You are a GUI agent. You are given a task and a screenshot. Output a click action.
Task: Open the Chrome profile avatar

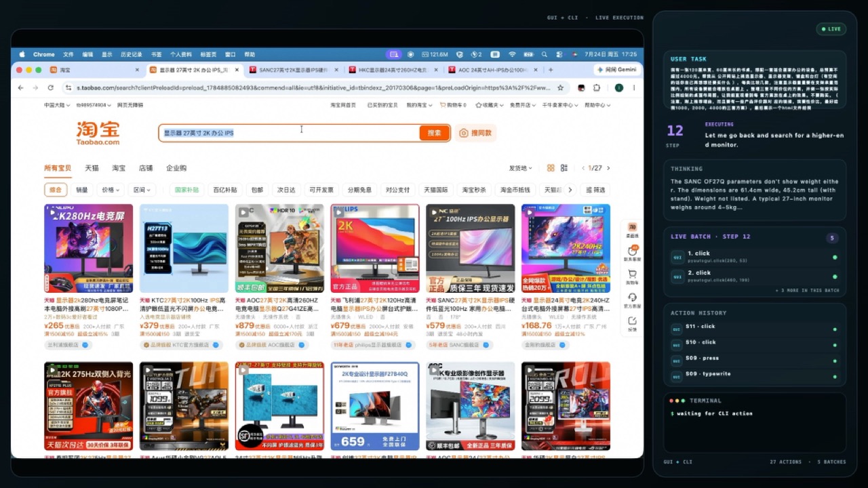click(618, 87)
